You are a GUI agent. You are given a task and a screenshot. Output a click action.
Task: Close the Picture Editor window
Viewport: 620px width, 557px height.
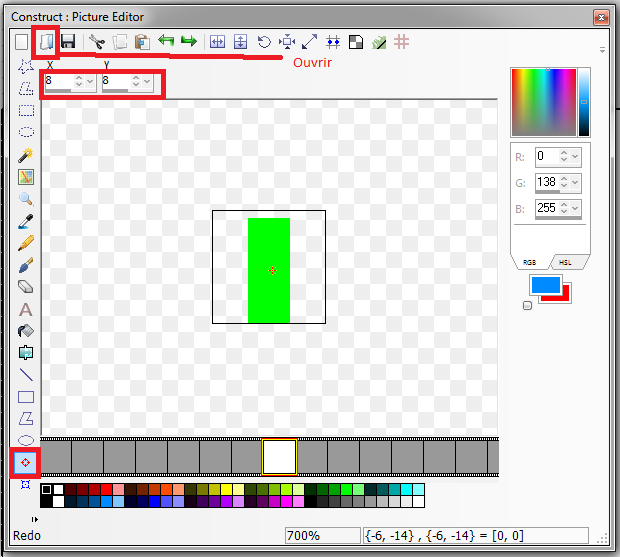[x=601, y=17]
